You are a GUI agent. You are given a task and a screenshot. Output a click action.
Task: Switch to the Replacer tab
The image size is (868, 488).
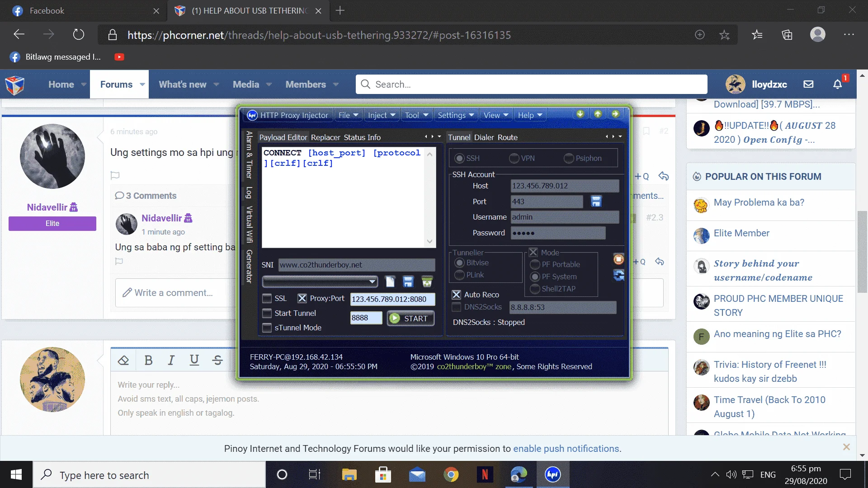(x=325, y=137)
